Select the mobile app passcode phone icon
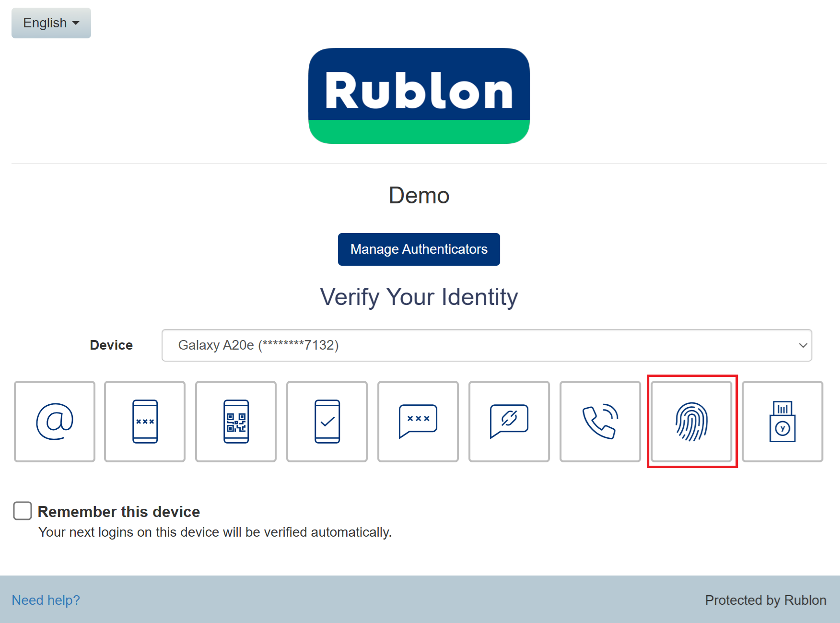 pyautogui.click(x=145, y=422)
